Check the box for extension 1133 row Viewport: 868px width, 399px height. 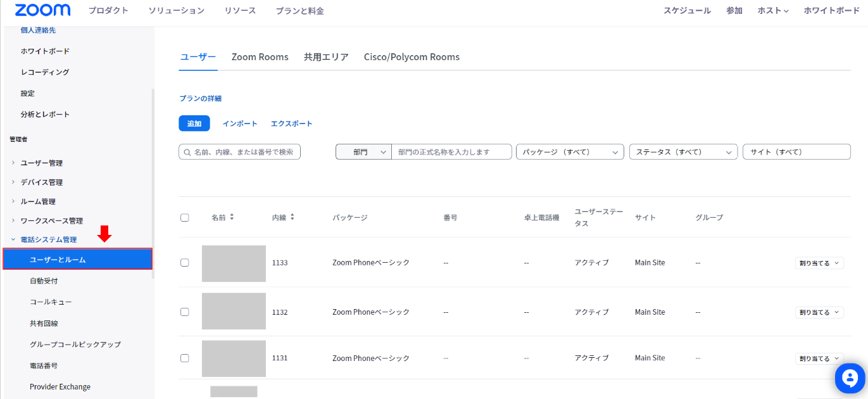click(185, 262)
